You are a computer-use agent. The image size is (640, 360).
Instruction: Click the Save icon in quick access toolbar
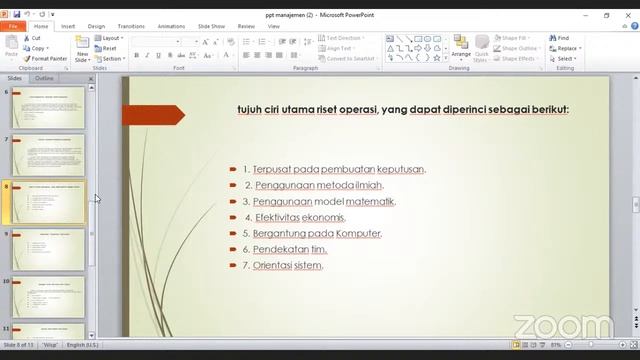tap(16, 14)
